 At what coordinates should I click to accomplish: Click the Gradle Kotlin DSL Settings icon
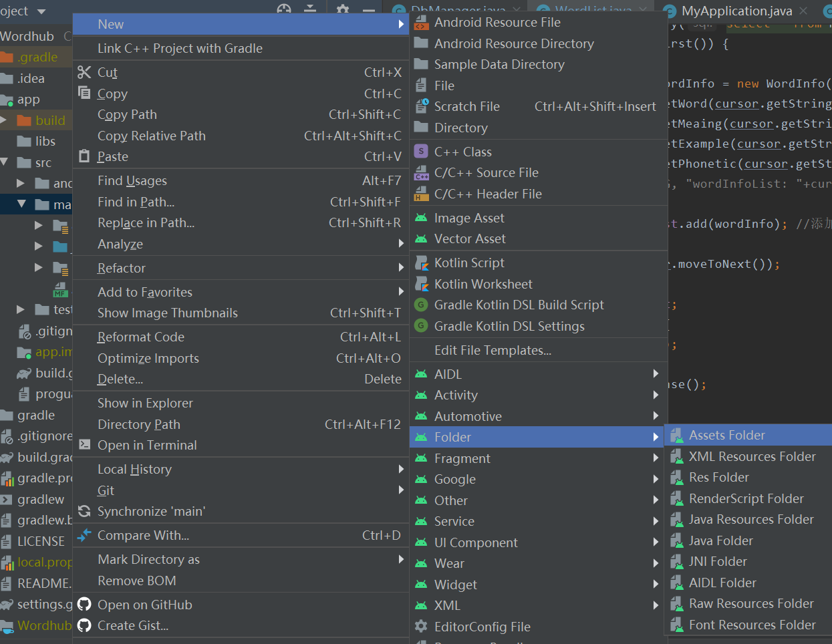pyautogui.click(x=421, y=325)
